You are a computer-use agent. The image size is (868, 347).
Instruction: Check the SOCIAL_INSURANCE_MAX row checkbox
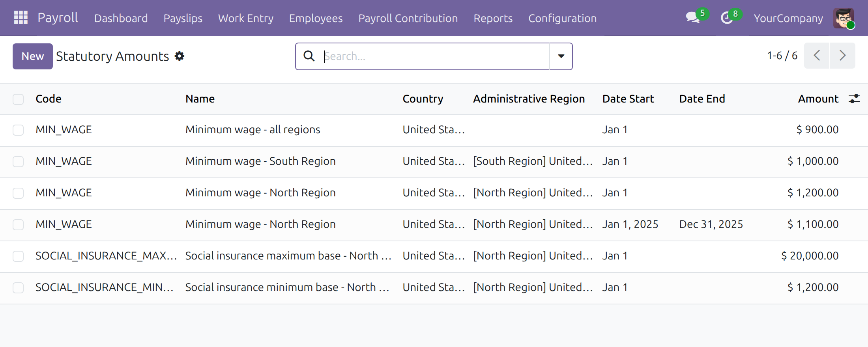[18, 256]
